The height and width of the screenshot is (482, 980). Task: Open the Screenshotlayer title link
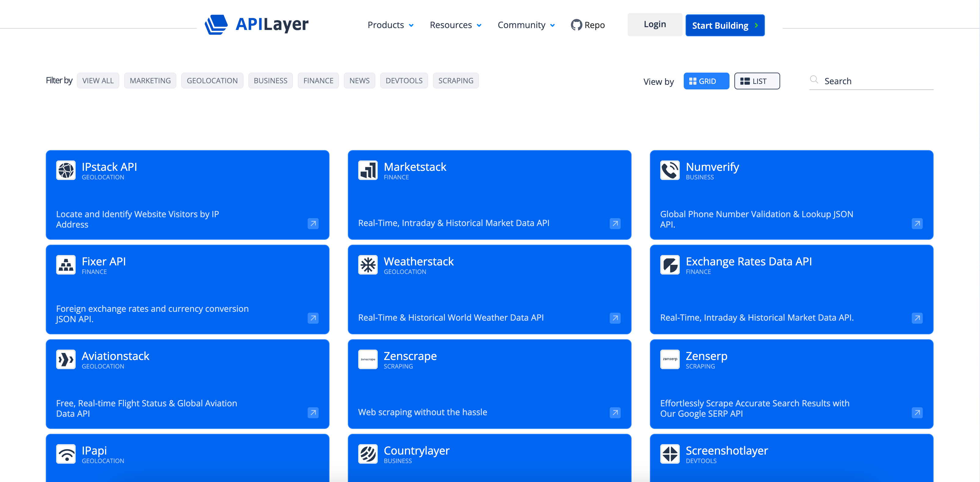click(x=727, y=450)
